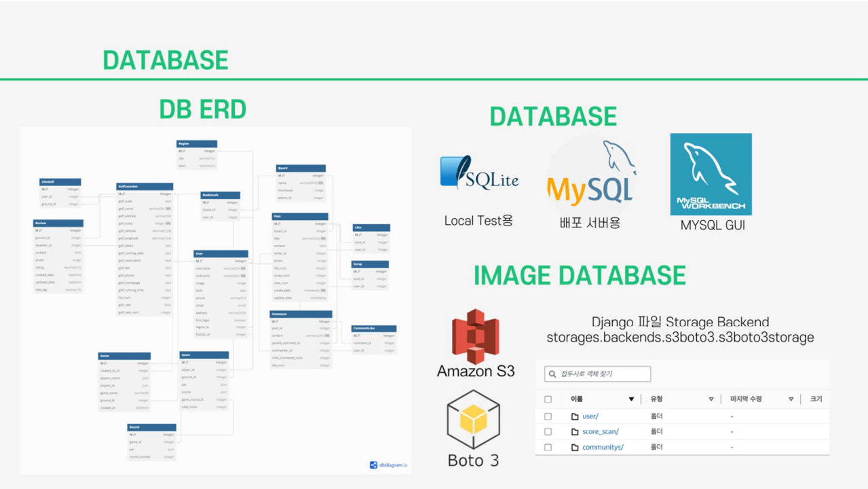Open the 이름 column sort dropdown arrow

[631, 399]
